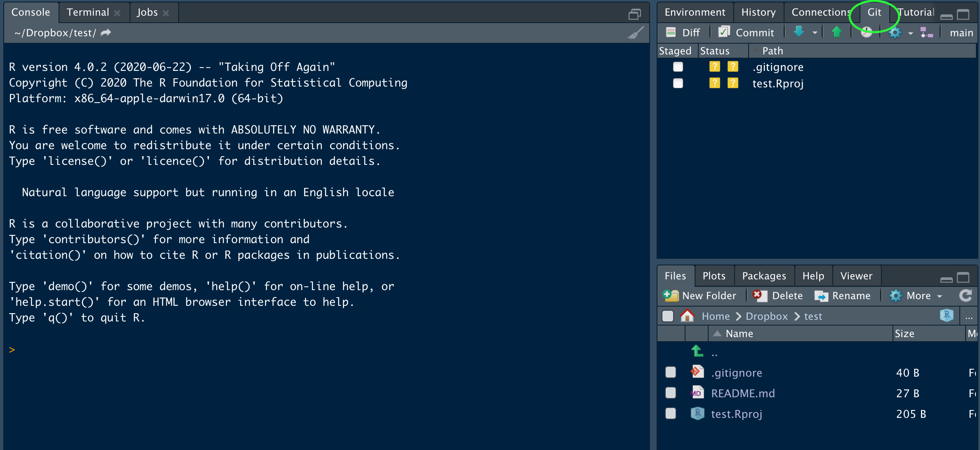Click the view current directory arrow
980x450 pixels.
coord(106,33)
